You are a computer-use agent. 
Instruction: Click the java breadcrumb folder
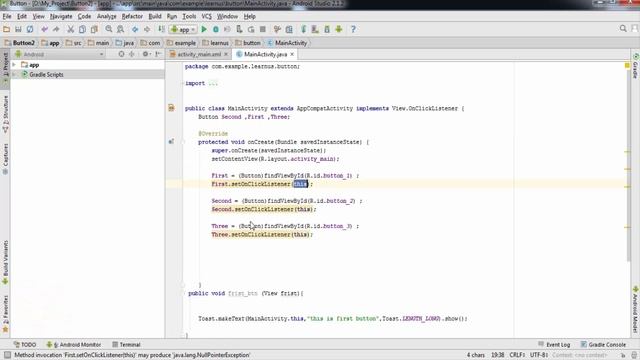[x=124, y=43]
